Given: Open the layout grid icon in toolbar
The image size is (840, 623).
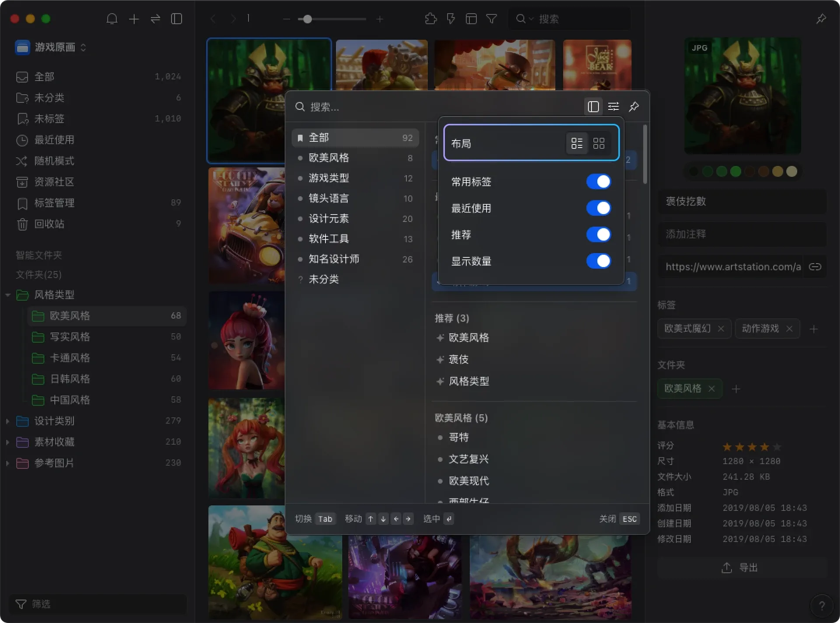Looking at the screenshot, I should click(x=471, y=19).
